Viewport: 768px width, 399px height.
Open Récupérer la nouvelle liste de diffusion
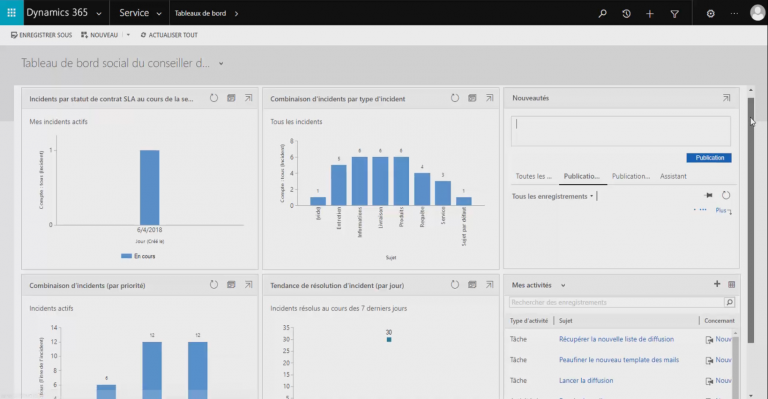616,339
